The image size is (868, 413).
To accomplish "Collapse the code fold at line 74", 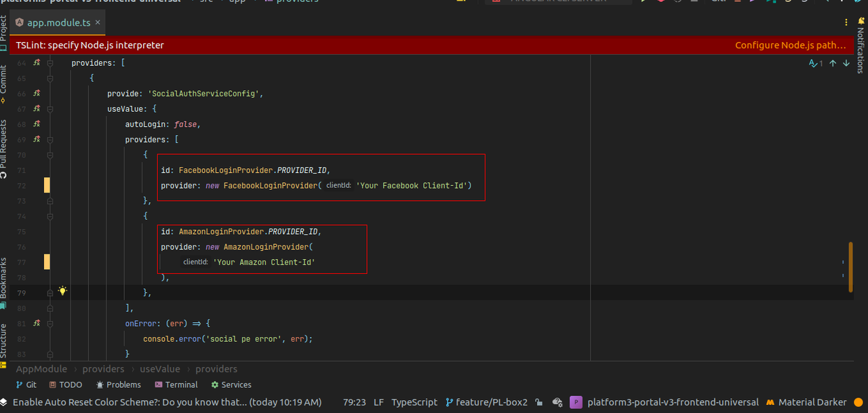I will (50, 216).
